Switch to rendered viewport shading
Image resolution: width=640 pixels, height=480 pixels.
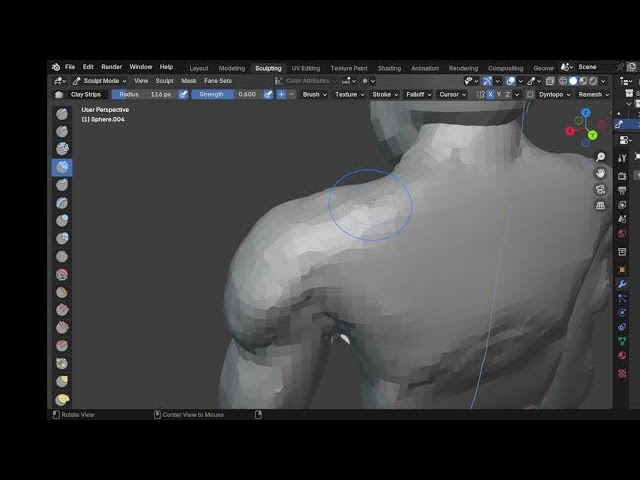(593, 81)
